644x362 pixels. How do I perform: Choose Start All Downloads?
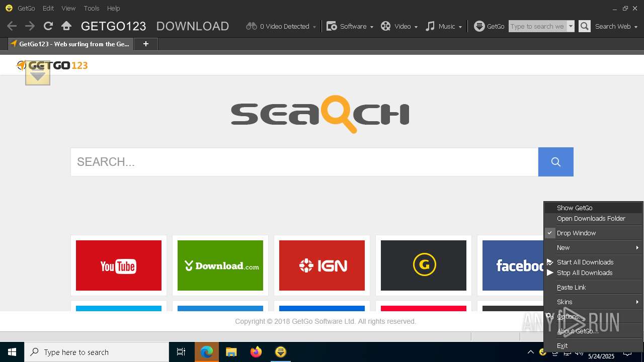[593, 262]
